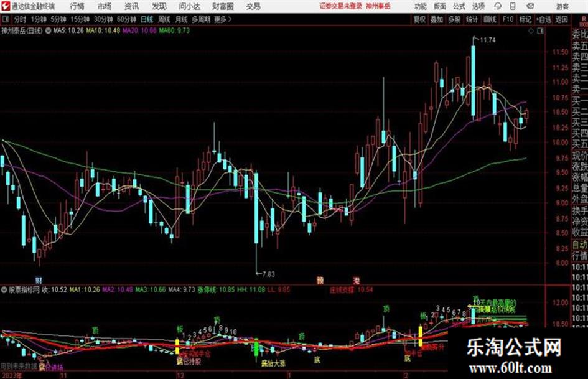This screenshot has width=588, height=379.
Task: Click the 标记 mark button
Action: coord(525,19)
